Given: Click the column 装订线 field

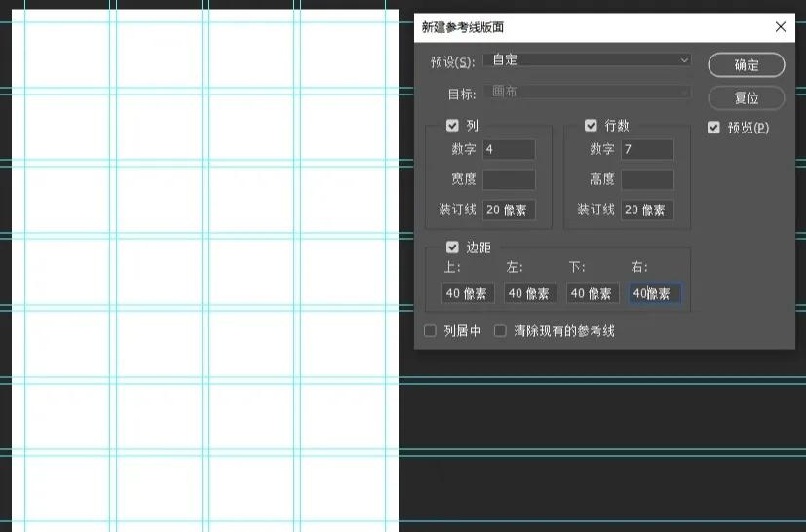Looking at the screenshot, I should [x=509, y=209].
